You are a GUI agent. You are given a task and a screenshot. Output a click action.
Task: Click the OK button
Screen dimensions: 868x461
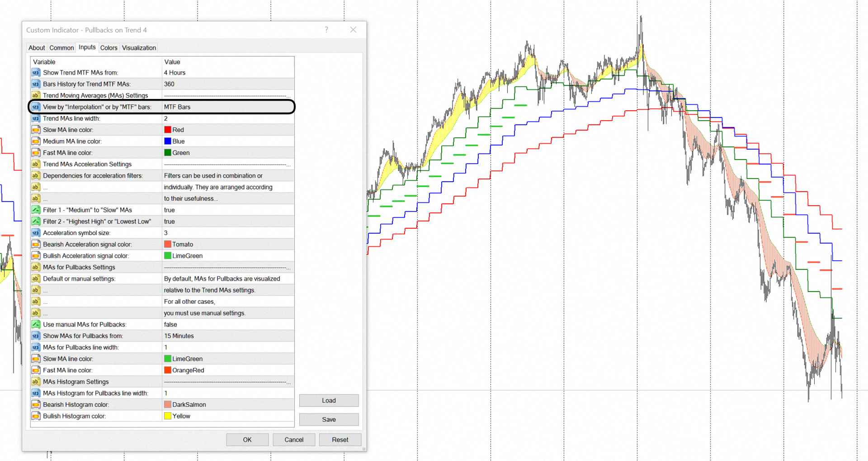pos(247,440)
